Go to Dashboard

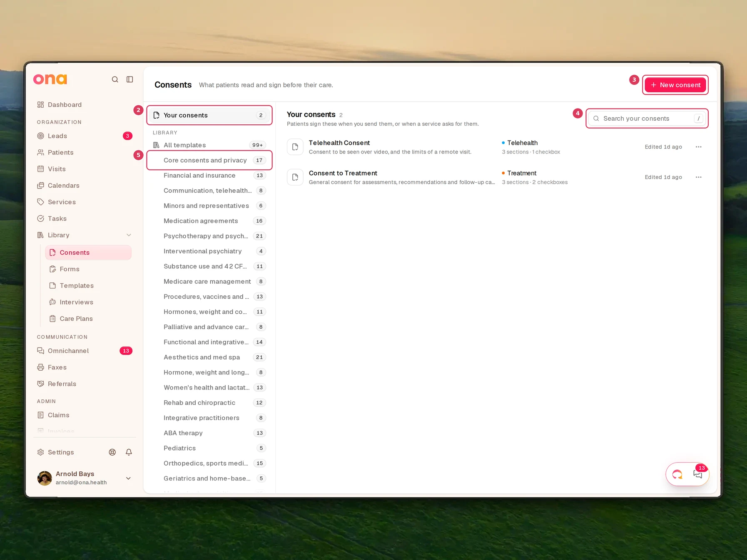coord(85,105)
